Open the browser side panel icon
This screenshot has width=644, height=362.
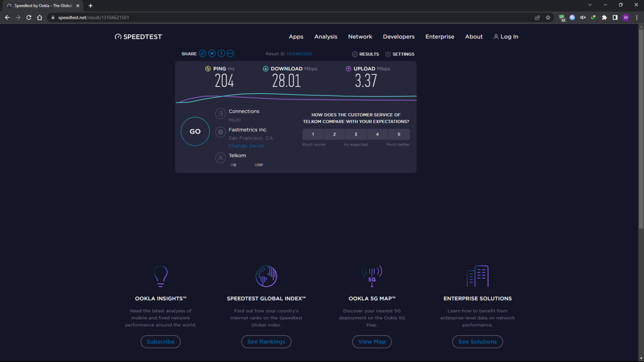(x=615, y=18)
